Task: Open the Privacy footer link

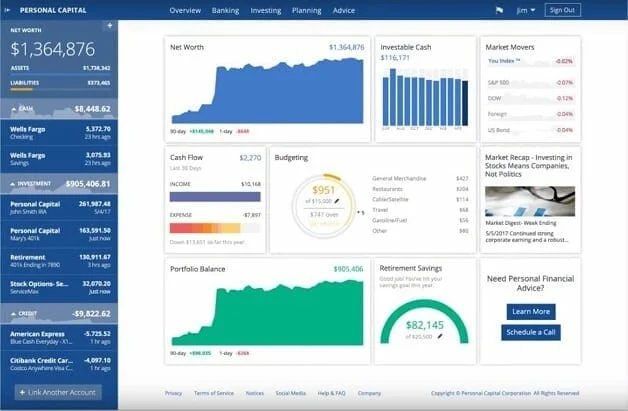Action: pyautogui.click(x=173, y=393)
